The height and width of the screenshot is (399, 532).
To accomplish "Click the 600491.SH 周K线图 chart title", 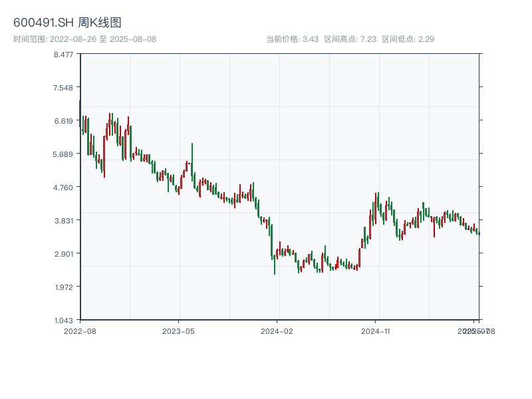I will click(67, 23).
